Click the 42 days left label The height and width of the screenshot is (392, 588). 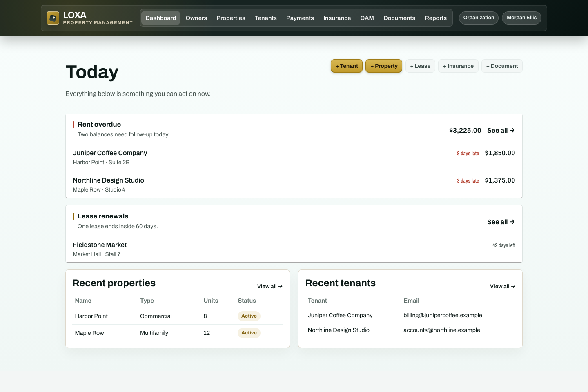[504, 245]
